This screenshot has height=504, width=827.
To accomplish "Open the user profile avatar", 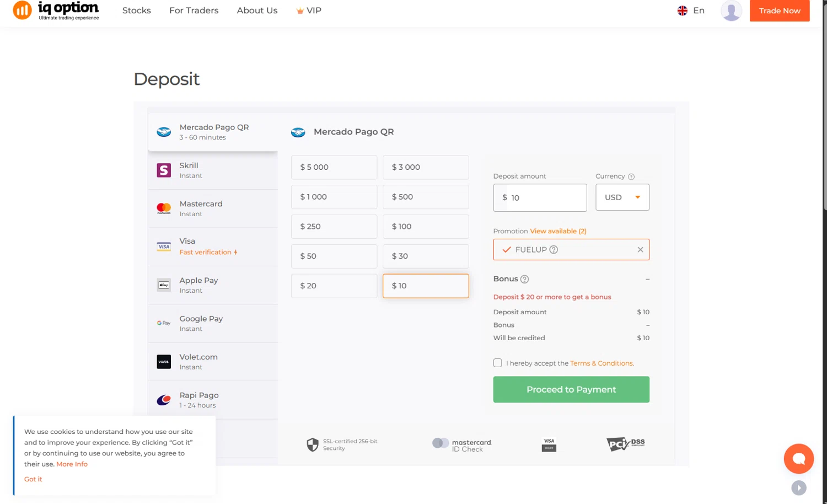I will pos(731,10).
